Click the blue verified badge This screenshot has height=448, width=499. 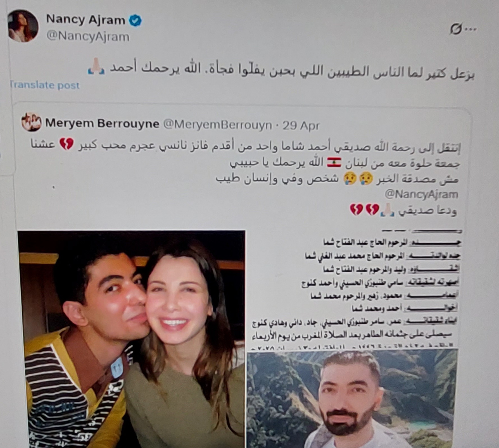click(135, 20)
